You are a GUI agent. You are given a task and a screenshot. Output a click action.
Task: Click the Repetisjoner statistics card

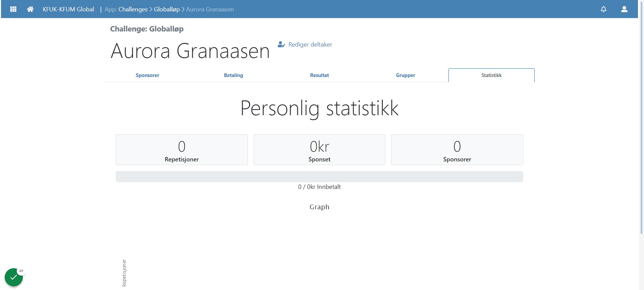click(x=182, y=150)
